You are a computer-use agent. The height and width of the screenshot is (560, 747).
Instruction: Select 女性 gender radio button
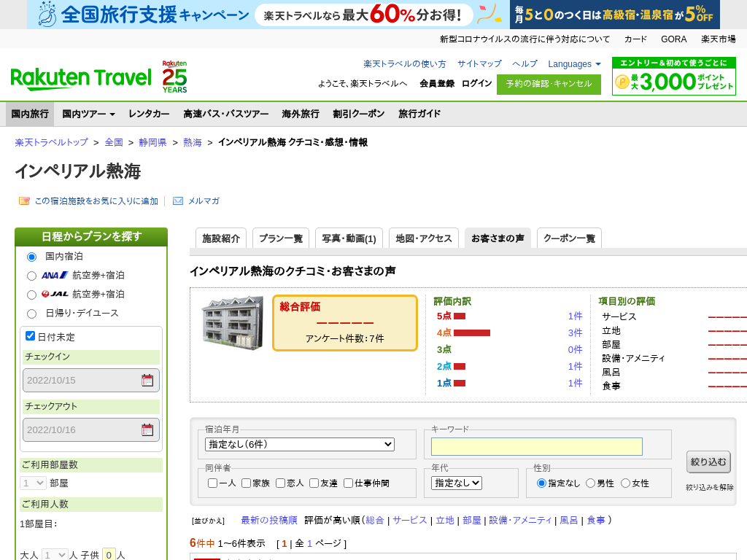click(x=625, y=483)
